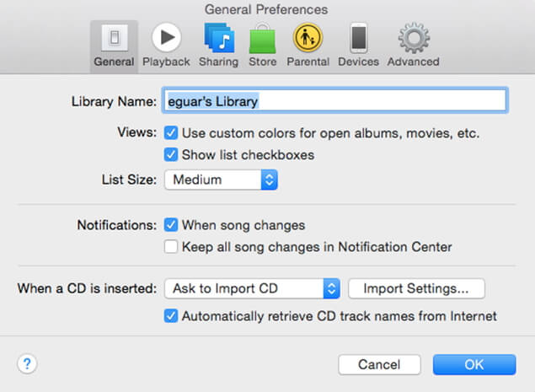Open the Store preferences pane
Image resolution: width=535 pixels, height=392 pixels.
coord(262,45)
